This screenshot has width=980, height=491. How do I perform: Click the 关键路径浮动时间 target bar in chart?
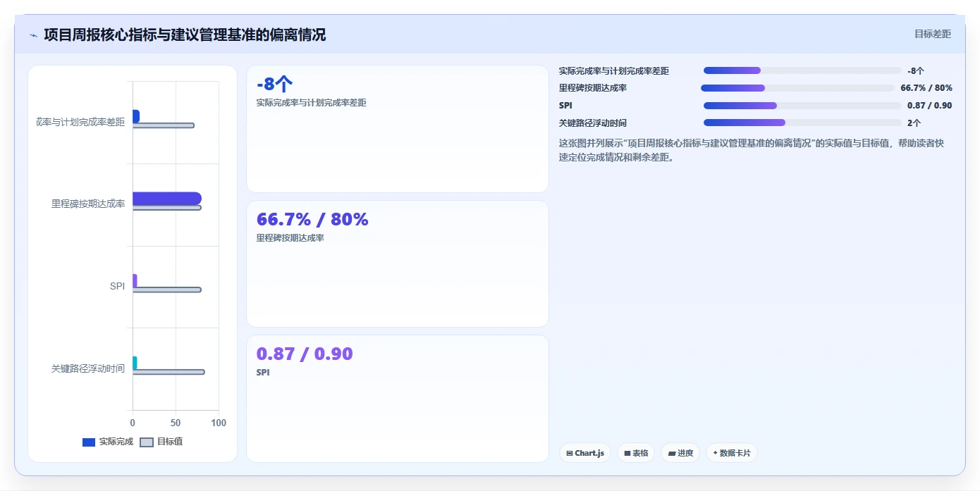(x=169, y=372)
